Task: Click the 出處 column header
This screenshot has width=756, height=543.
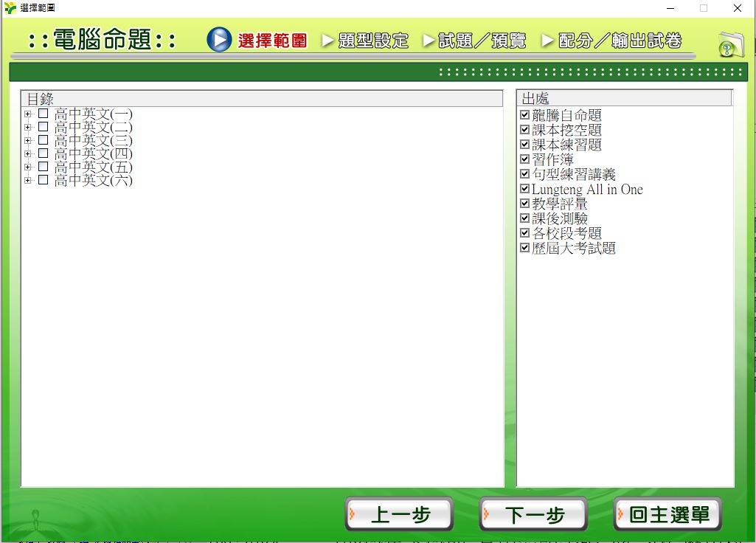Action: (x=625, y=98)
